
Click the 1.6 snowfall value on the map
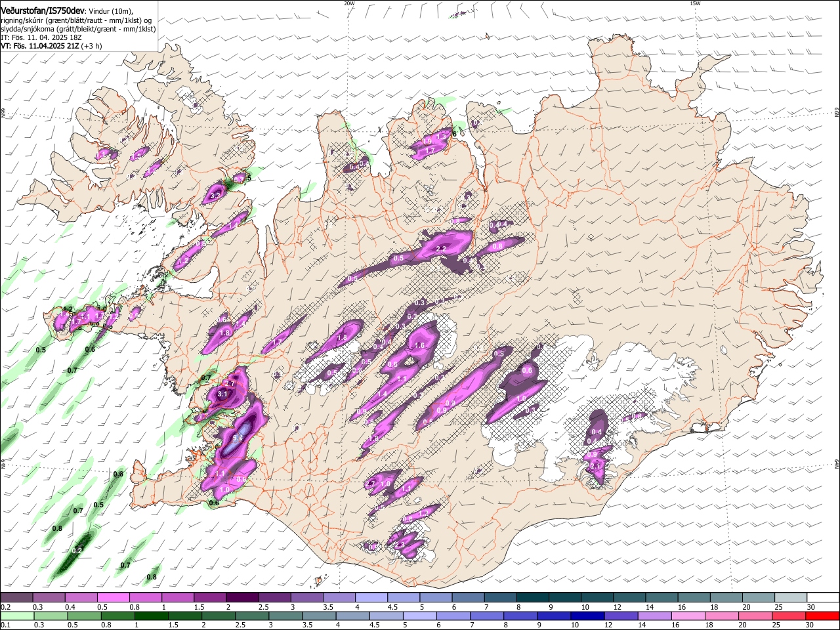click(x=420, y=345)
